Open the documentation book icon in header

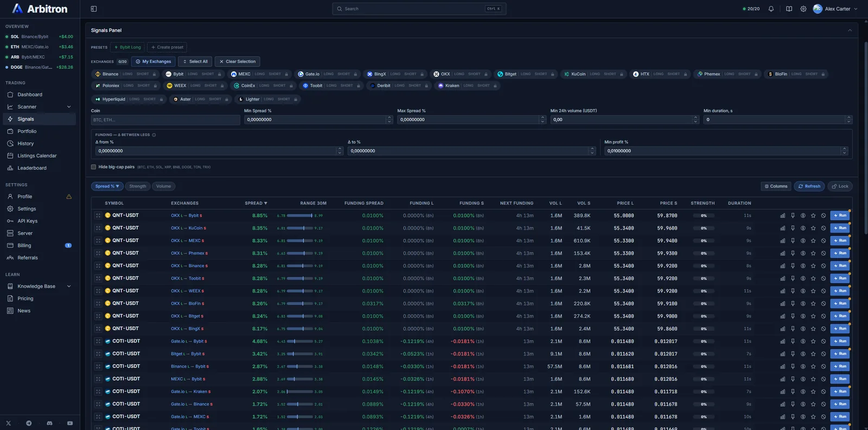[x=789, y=9]
